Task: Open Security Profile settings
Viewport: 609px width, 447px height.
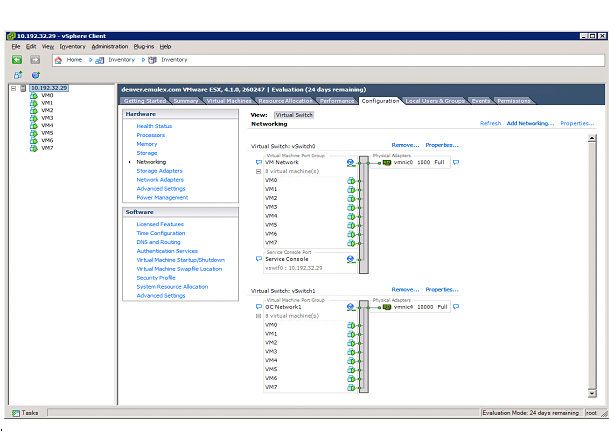Action: pos(156,278)
